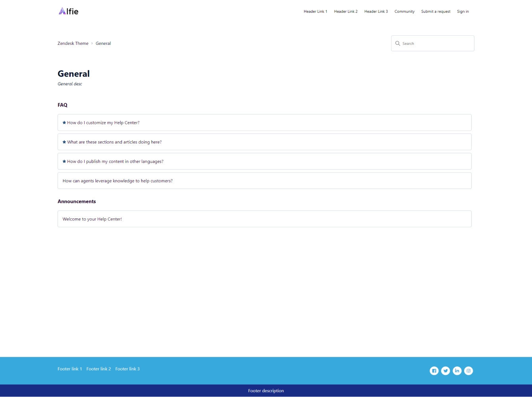Open Header Link 2 in navigation
The width and height of the screenshot is (532, 397).
pos(345,12)
